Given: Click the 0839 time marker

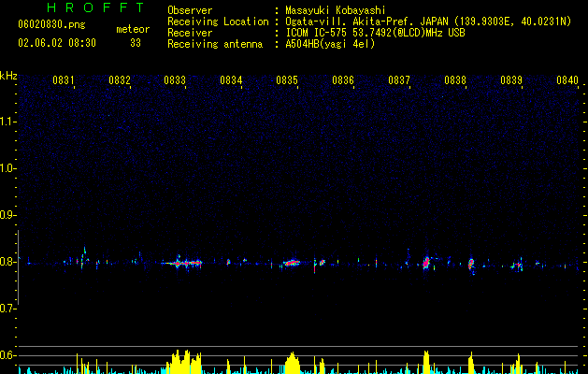Looking at the screenshot, I should (x=511, y=80).
